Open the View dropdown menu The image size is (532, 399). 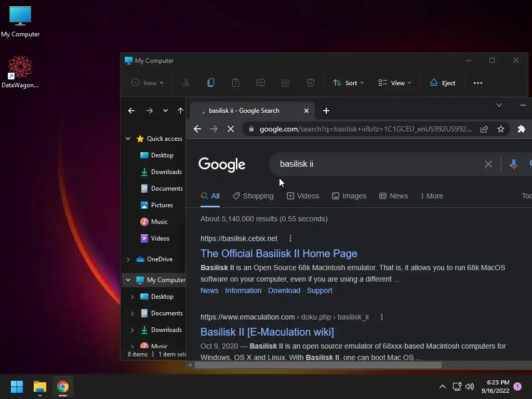pyautogui.click(x=395, y=83)
